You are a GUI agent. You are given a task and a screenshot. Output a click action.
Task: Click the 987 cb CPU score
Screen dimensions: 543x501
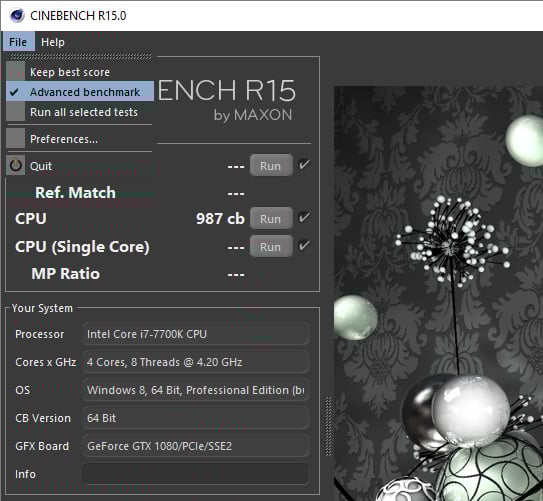(x=220, y=218)
